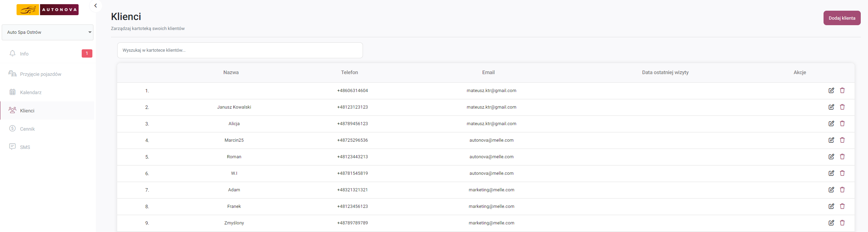Viewport: 868px width, 232px height.
Task: Click phone number +48123456123
Action: click(352, 206)
